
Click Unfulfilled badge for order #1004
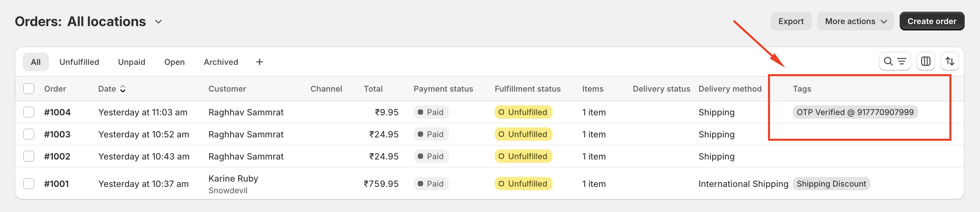(x=523, y=112)
